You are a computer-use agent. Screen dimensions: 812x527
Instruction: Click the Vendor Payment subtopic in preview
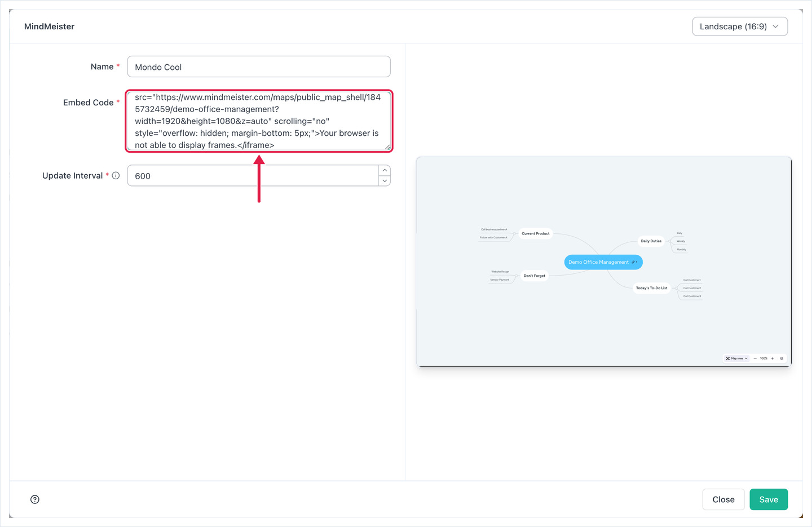500,280
